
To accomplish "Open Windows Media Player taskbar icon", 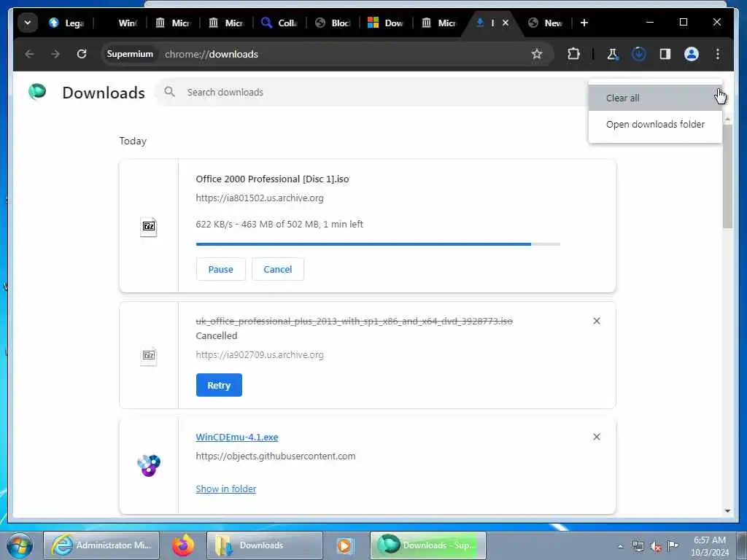I will (345, 545).
